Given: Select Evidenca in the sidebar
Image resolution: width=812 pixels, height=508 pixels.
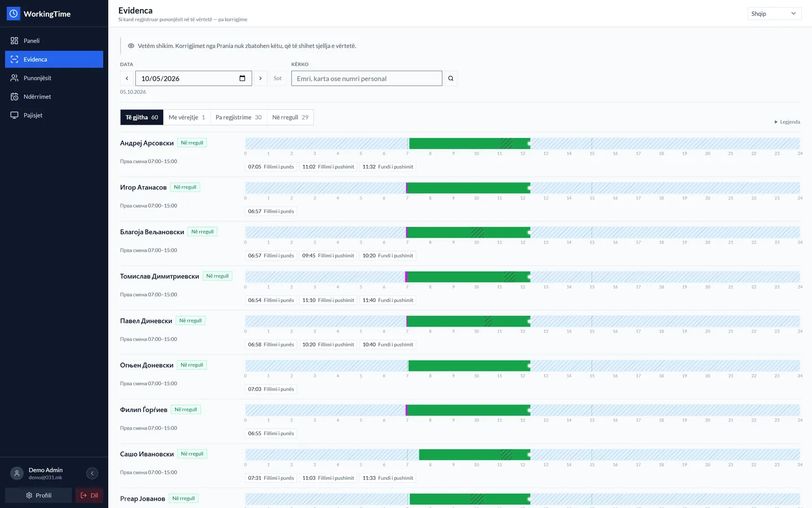Looking at the screenshot, I should (x=54, y=59).
